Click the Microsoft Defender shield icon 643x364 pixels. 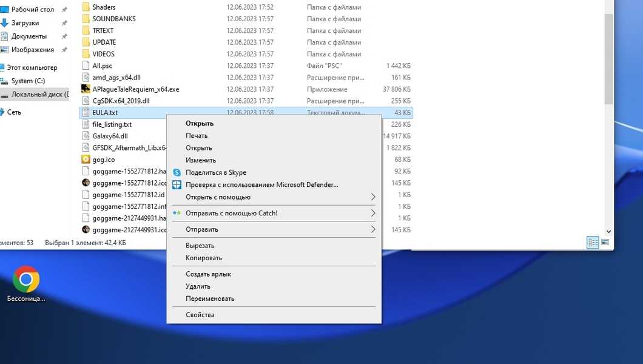tap(177, 185)
